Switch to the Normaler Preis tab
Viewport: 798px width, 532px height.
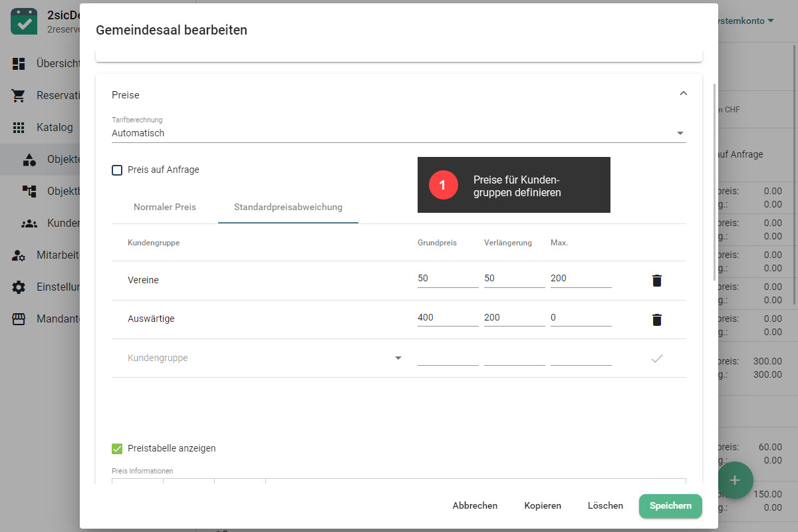[x=165, y=207]
